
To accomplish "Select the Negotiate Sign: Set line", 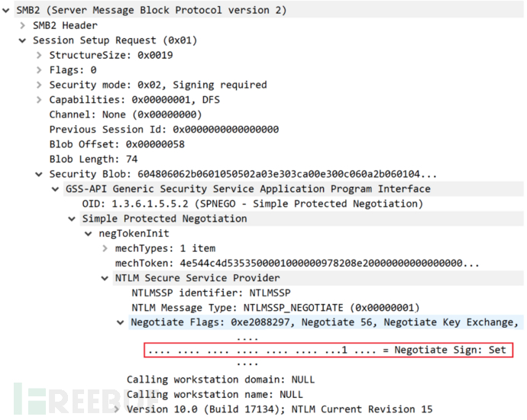I will [x=328, y=350].
